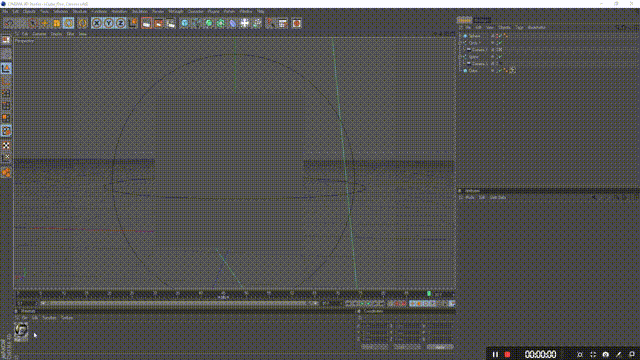Click the coordinate system icon beside Z
The width and height of the screenshot is (640, 360).
pos(133,23)
